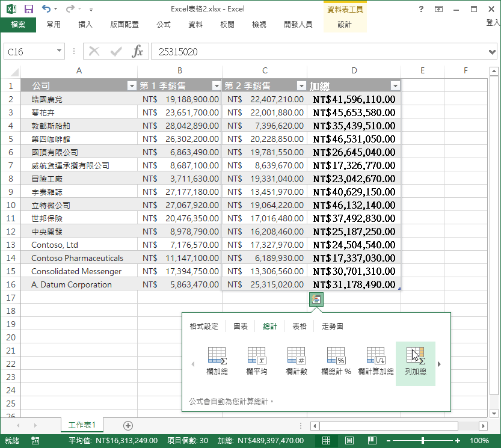
Task: Switch to the 資料 Data tab
Action: click(195, 25)
